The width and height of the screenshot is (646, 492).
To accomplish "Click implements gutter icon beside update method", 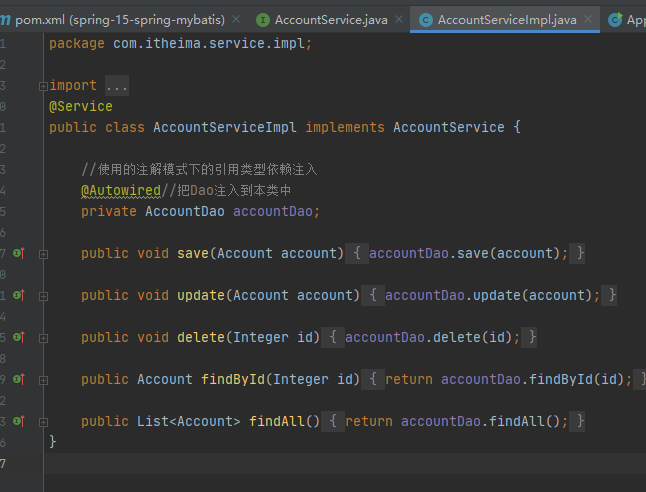I will tap(18, 296).
